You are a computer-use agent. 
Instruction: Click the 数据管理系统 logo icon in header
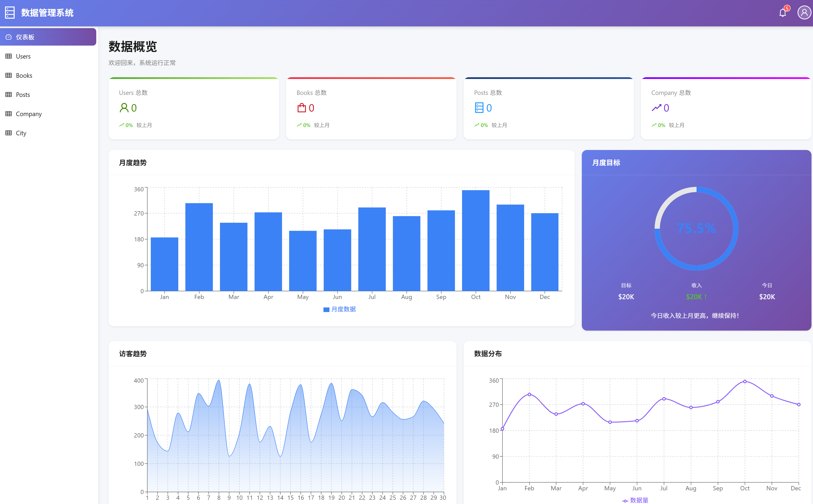click(x=10, y=12)
